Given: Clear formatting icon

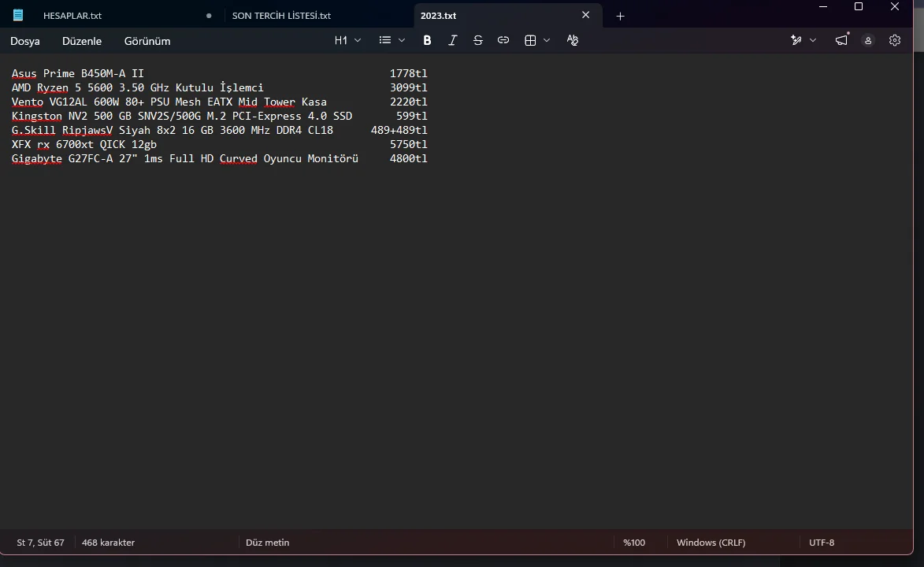Looking at the screenshot, I should (572, 40).
